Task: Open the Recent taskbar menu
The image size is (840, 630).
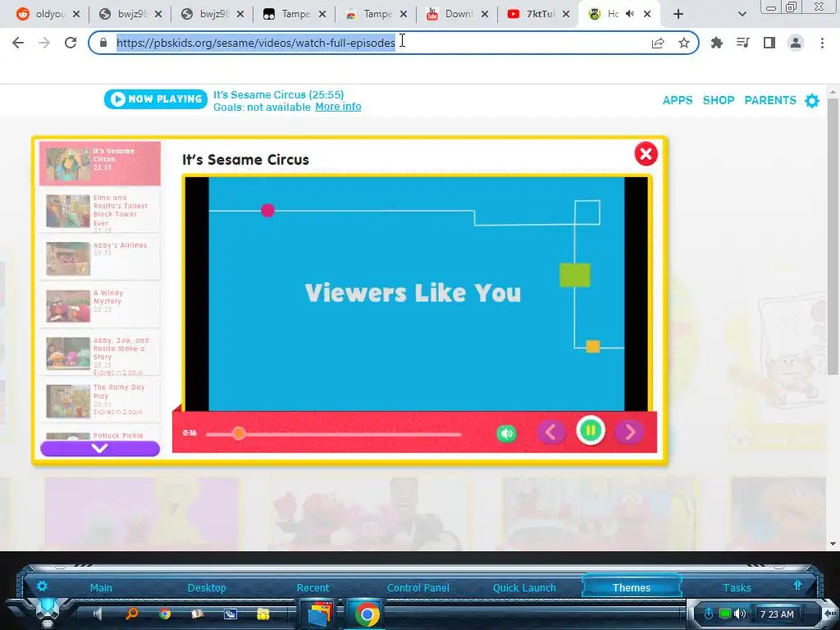Action: pyautogui.click(x=313, y=587)
